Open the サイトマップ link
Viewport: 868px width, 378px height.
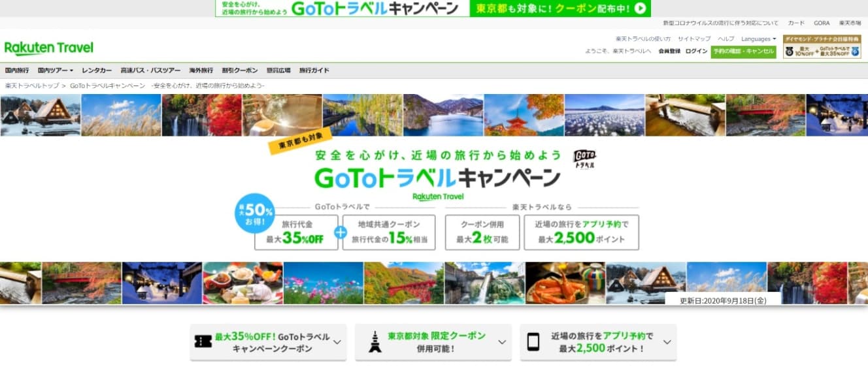[x=694, y=39]
